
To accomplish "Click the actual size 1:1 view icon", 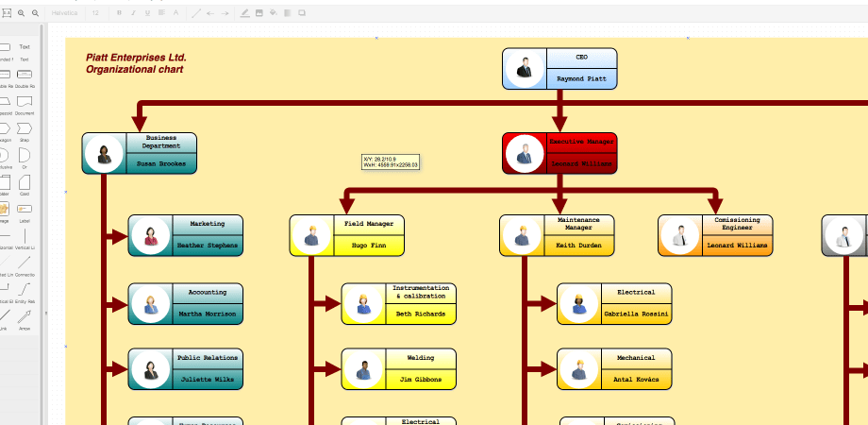I will (7, 12).
